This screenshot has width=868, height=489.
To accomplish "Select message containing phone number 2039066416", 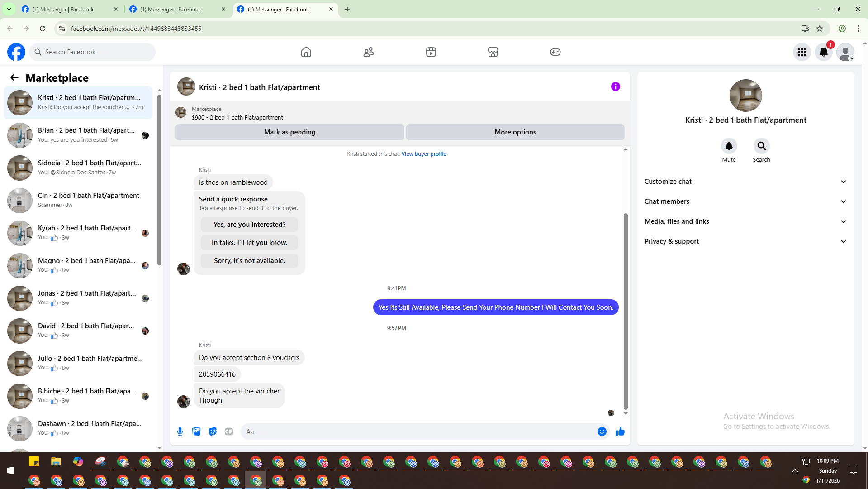I will tap(217, 374).
